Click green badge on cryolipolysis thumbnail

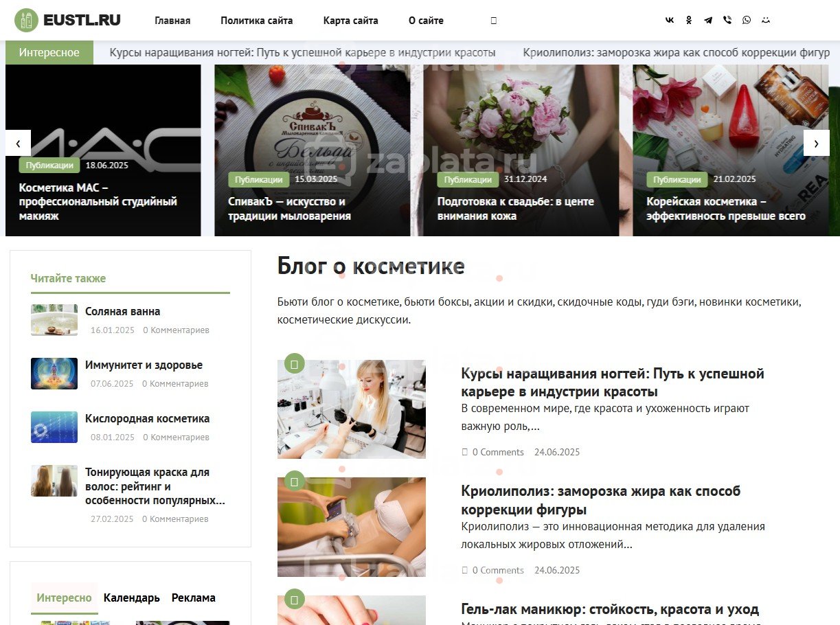click(294, 481)
